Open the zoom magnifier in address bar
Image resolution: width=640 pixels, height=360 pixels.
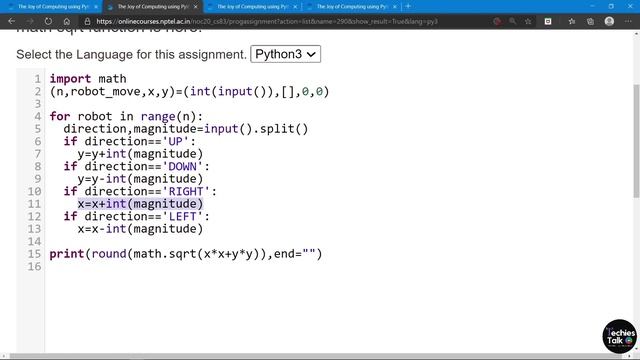coord(512,21)
